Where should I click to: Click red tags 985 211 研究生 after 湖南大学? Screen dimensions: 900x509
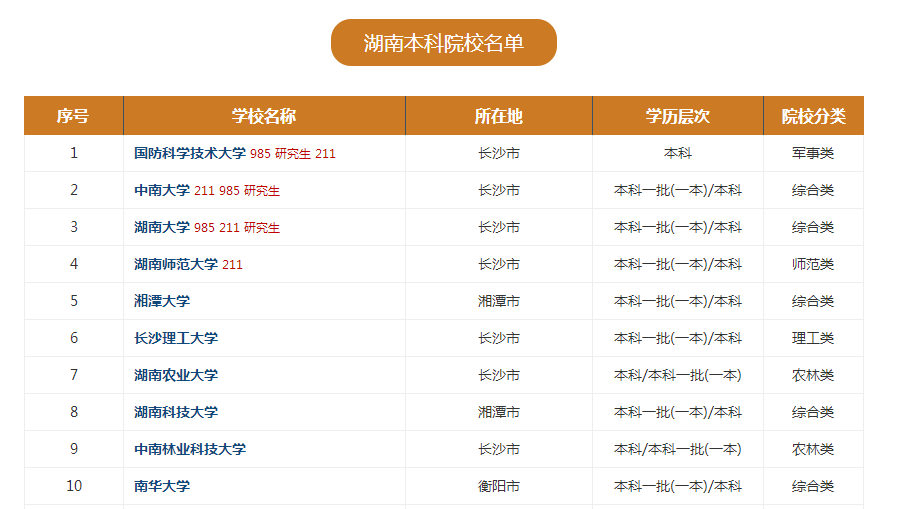[x=237, y=228]
